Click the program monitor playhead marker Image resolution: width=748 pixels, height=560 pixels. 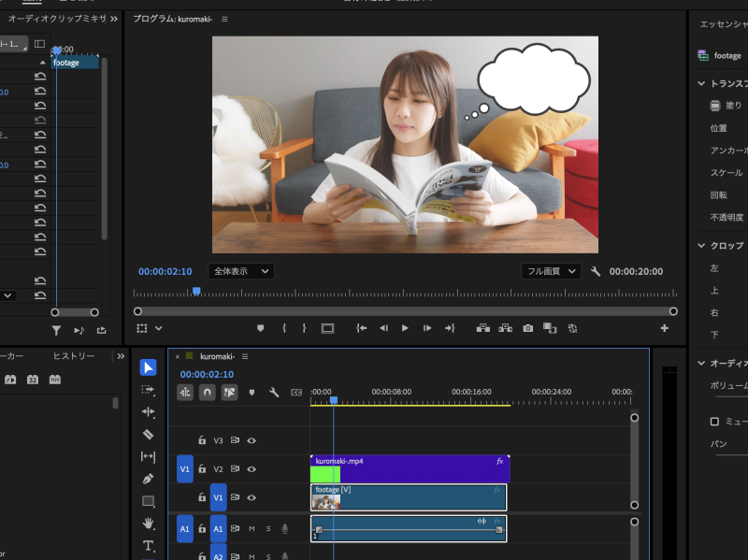pos(196,291)
